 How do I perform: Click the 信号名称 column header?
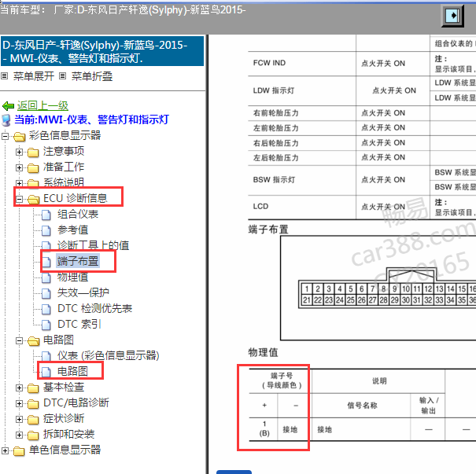[362, 406]
